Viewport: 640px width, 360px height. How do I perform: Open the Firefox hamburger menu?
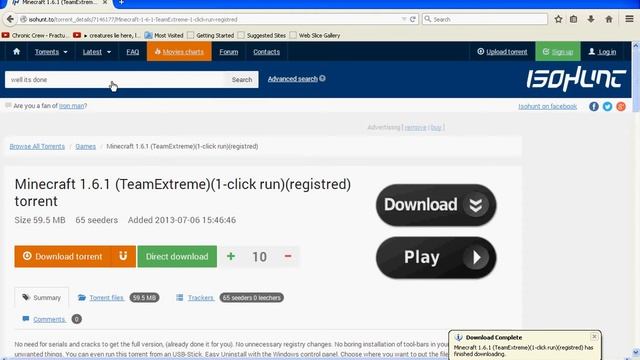click(x=629, y=19)
